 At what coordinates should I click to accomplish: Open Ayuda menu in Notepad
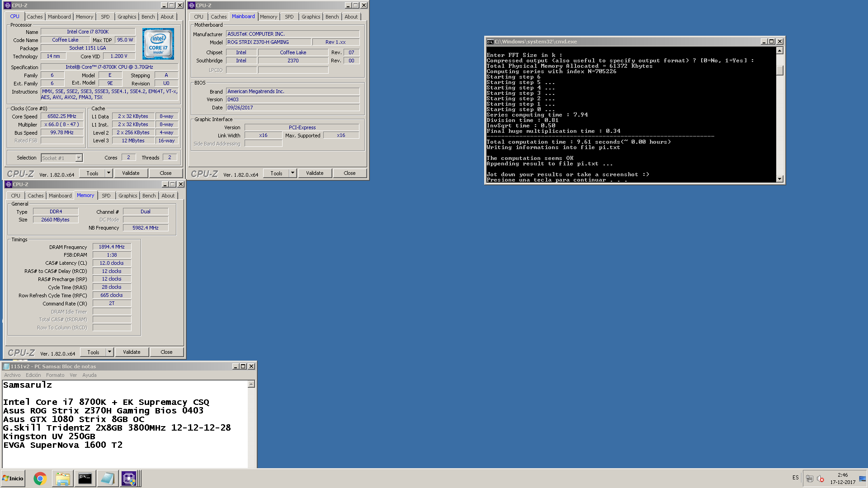tap(89, 375)
